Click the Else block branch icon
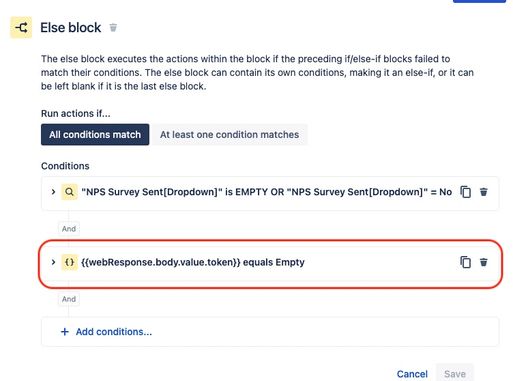Screen dimensions: 513x381 click(x=21, y=27)
